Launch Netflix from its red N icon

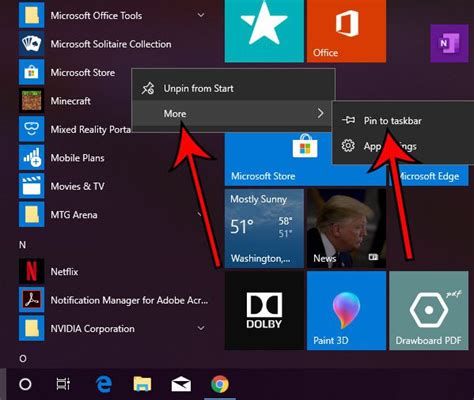click(31, 271)
